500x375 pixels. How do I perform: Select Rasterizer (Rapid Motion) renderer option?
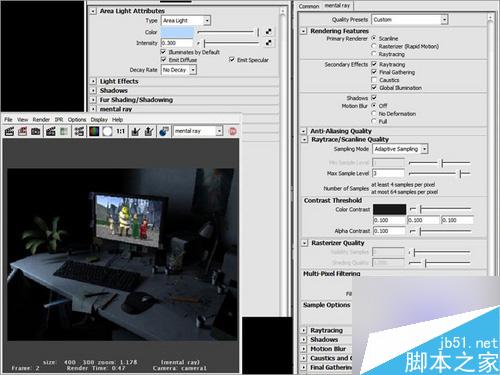point(374,46)
